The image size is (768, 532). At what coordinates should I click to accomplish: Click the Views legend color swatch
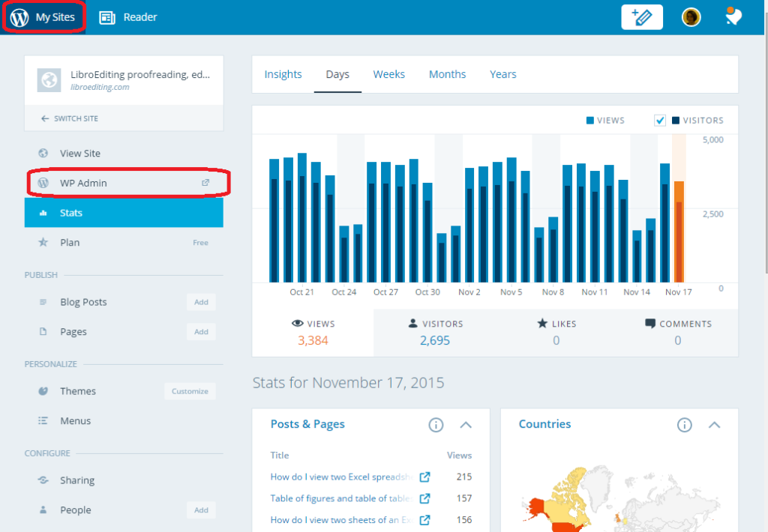tap(590, 121)
